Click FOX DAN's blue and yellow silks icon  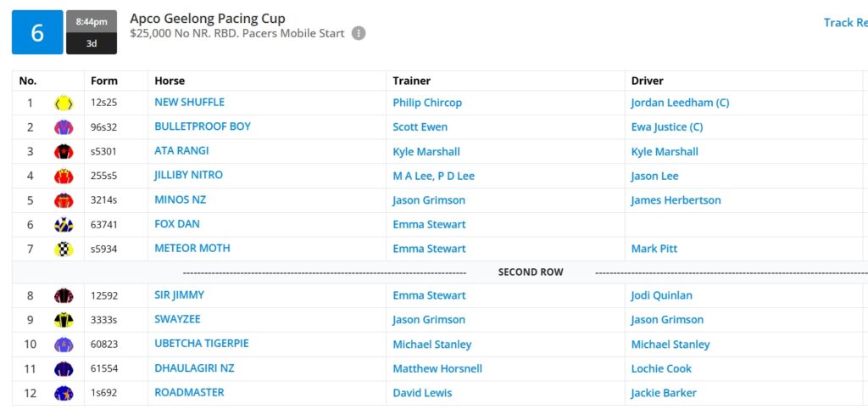coord(64,225)
